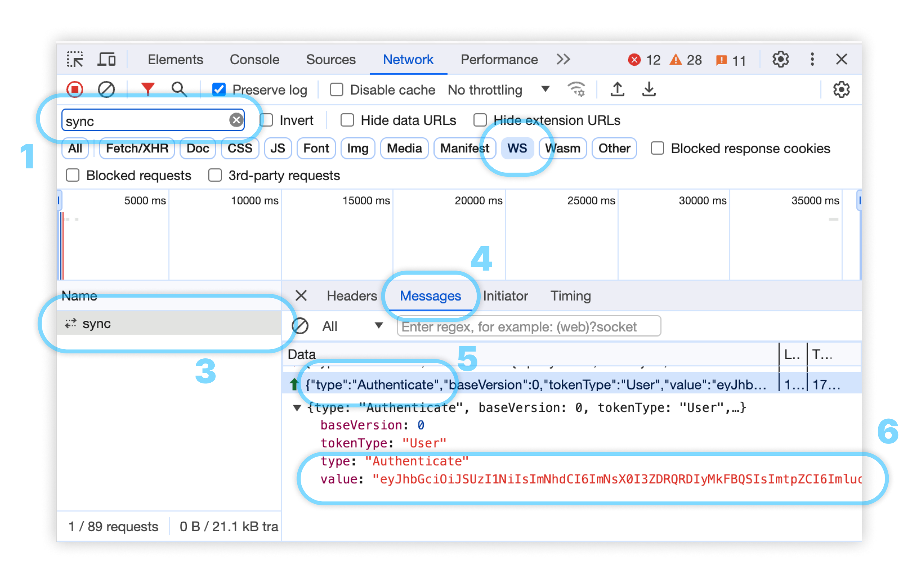Switch to Console tab
924x583 pixels.
point(254,59)
